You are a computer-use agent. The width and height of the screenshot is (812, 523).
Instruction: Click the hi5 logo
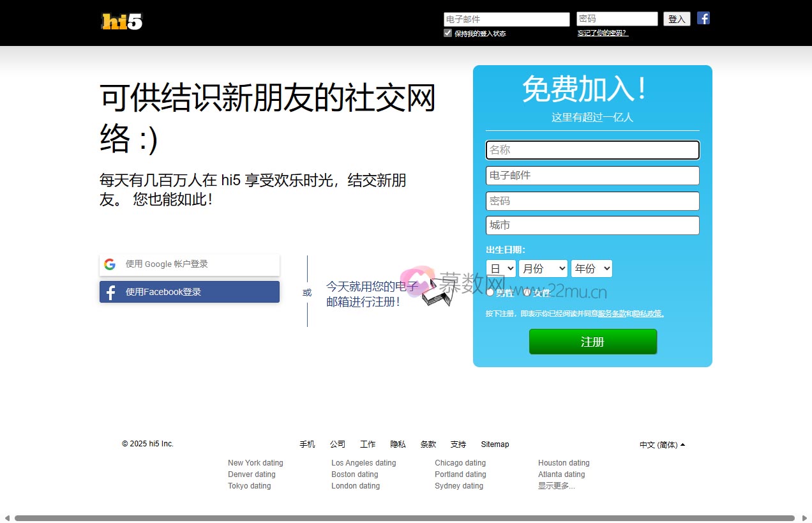(x=121, y=22)
